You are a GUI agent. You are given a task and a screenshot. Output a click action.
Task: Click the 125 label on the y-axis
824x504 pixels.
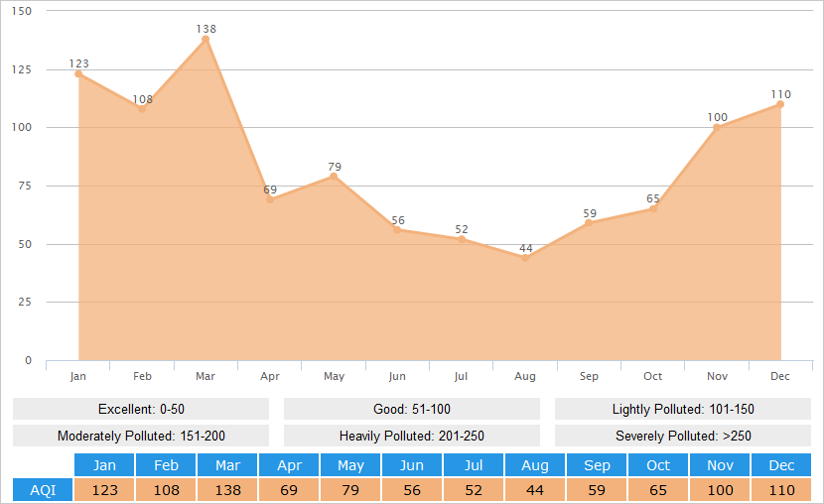point(22,69)
